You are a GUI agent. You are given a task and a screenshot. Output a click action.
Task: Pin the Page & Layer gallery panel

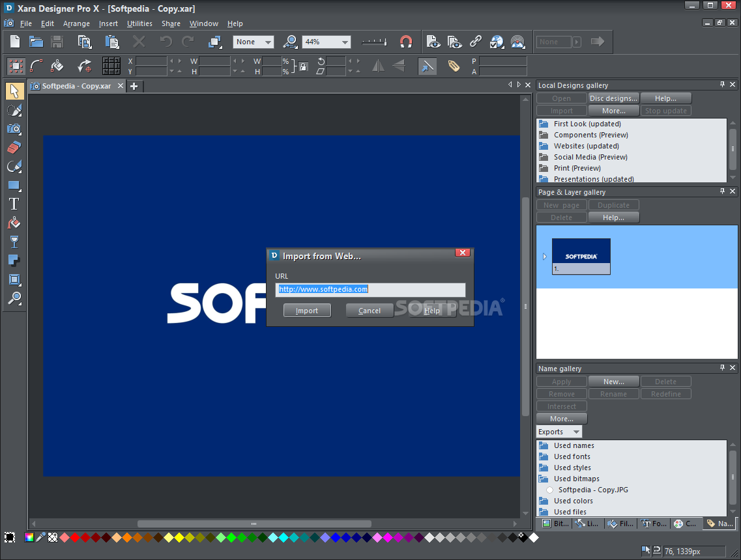tap(722, 191)
